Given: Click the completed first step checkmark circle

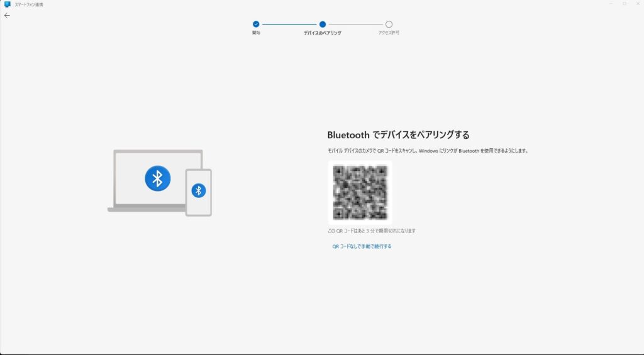Looking at the screenshot, I should (x=256, y=25).
